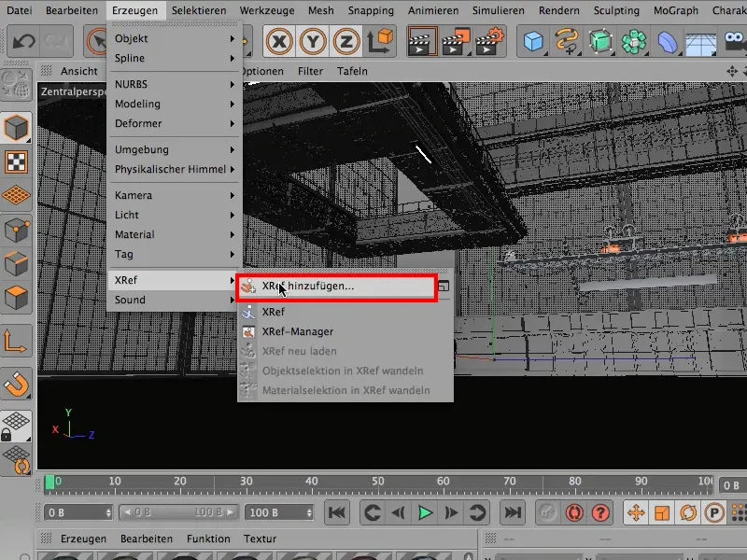Open render settings clapperboard with gear
Viewport: 747px width, 560px height.
click(x=489, y=42)
